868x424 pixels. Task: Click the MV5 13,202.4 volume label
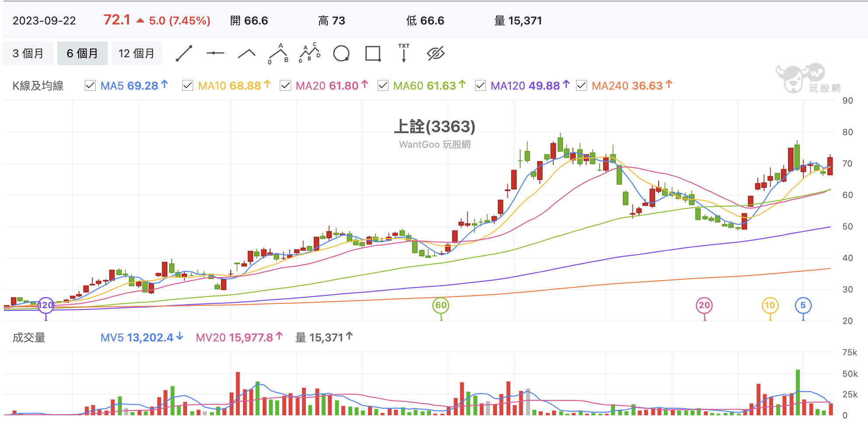142,337
